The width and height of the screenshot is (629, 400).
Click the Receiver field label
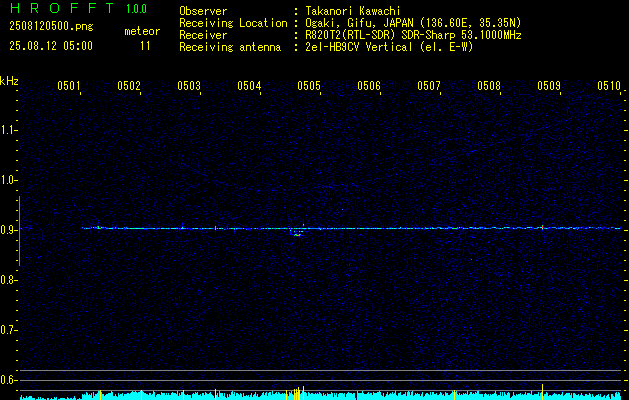203,35
